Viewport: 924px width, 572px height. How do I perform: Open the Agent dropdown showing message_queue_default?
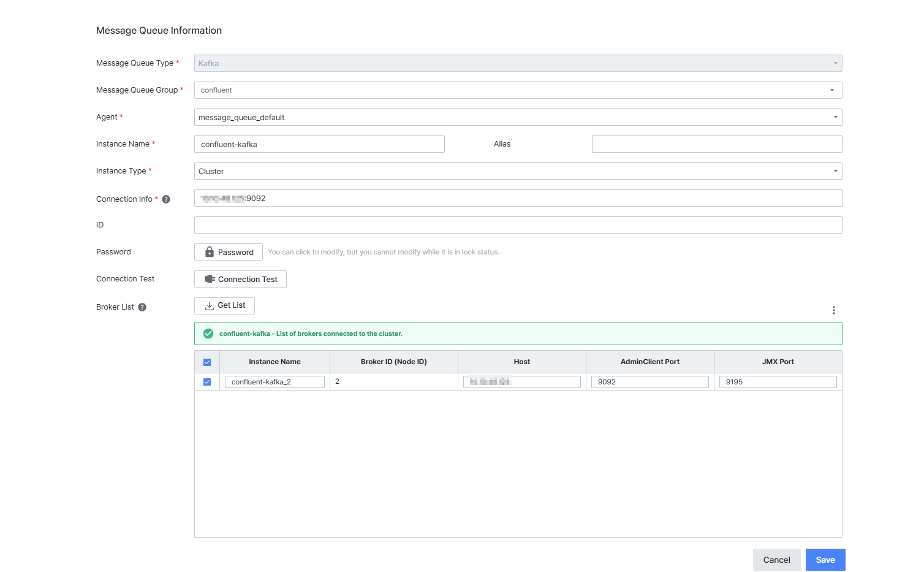point(518,117)
